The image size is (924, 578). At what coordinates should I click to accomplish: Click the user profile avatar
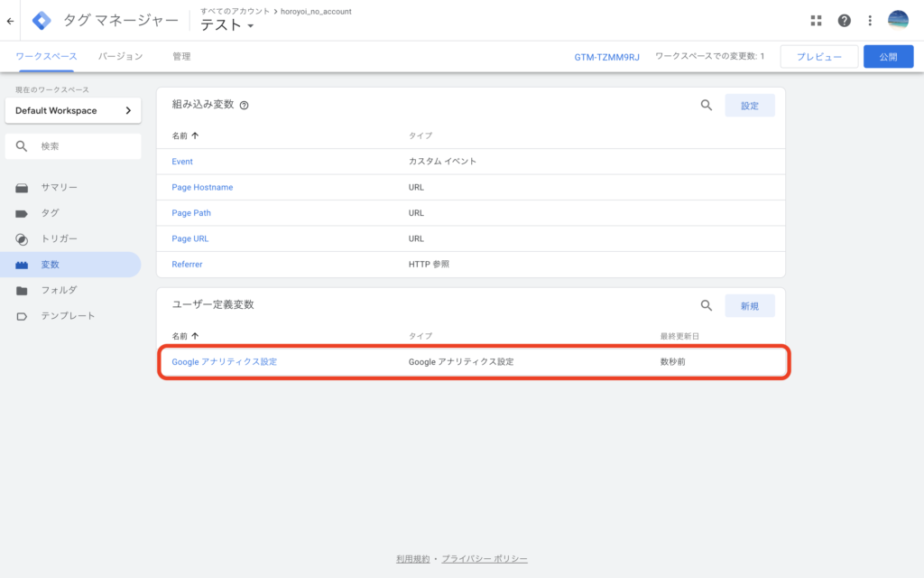pos(898,20)
